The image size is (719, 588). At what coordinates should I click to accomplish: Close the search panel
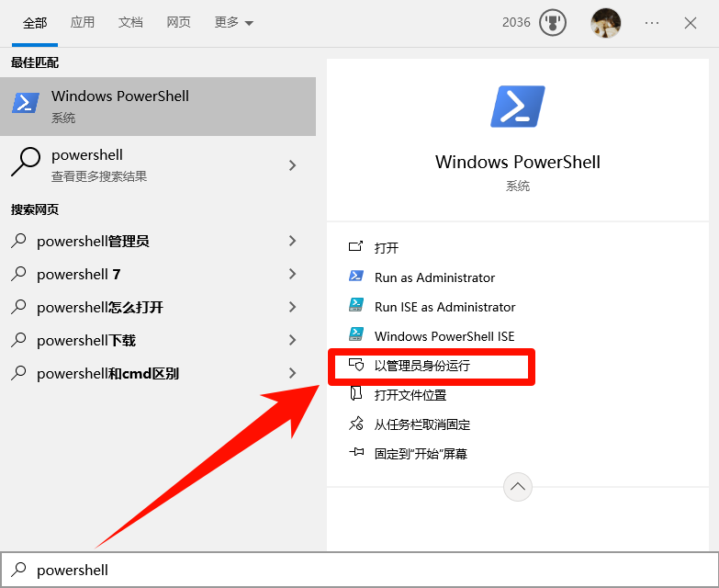(x=691, y=23)
